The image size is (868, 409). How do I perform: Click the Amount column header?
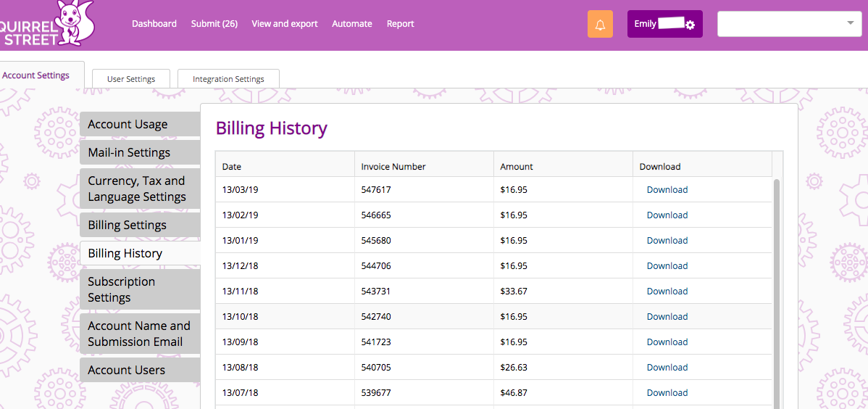coord(563,166)
